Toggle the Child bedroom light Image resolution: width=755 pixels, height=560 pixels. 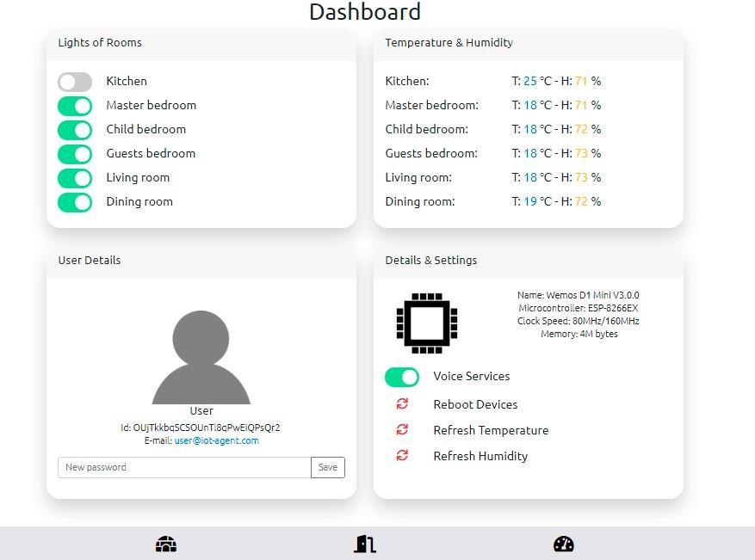[75, 130]
